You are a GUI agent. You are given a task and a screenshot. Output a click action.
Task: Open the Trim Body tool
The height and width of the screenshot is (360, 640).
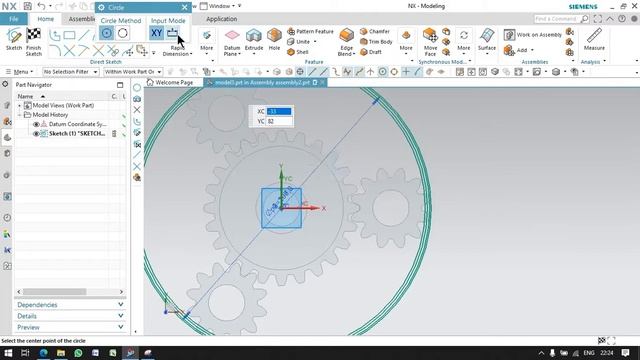(x=376, y=42)
